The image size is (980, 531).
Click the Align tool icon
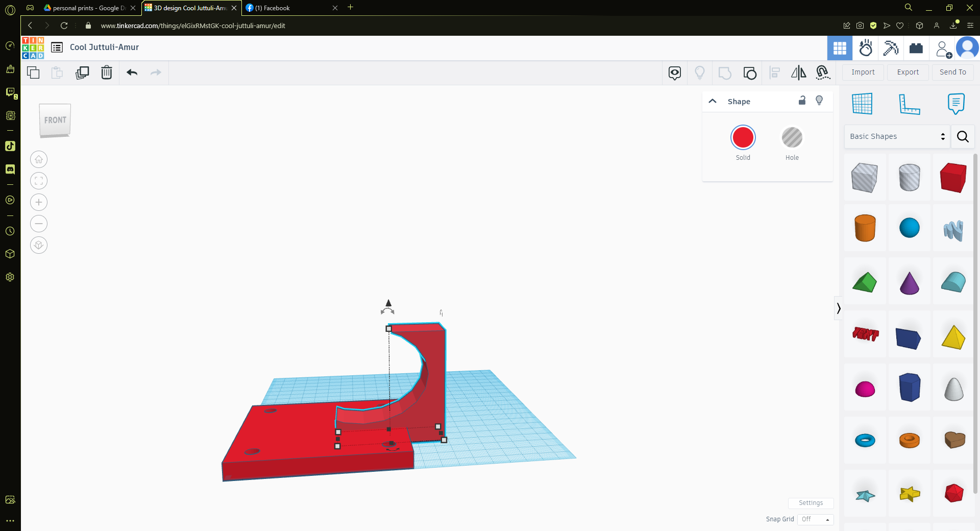pos(774,73)
